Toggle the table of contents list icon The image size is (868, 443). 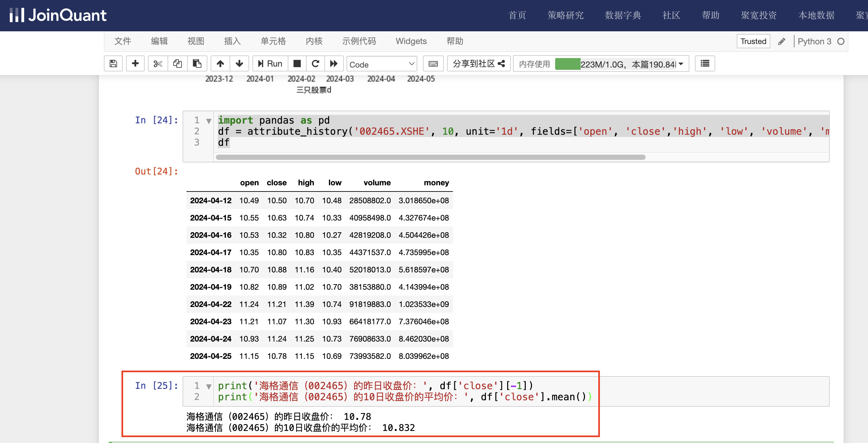pyautogui.click(x=705, y=64)
